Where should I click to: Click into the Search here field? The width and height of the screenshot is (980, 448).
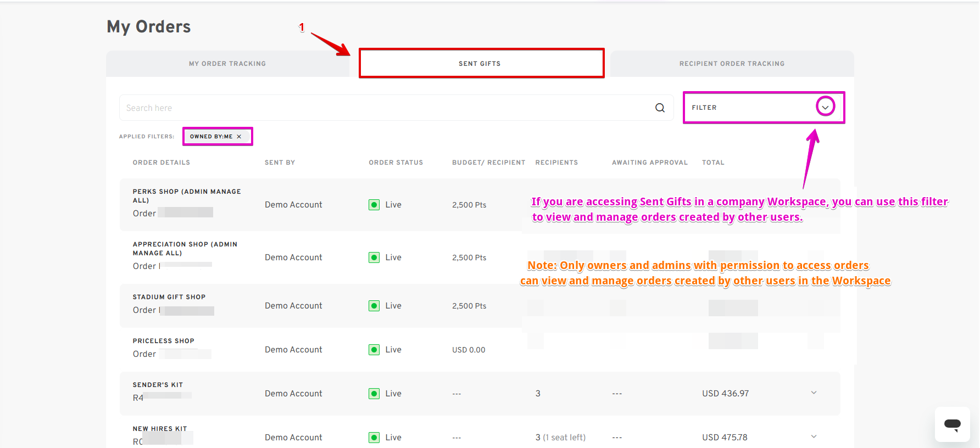(x=385, y=108)
